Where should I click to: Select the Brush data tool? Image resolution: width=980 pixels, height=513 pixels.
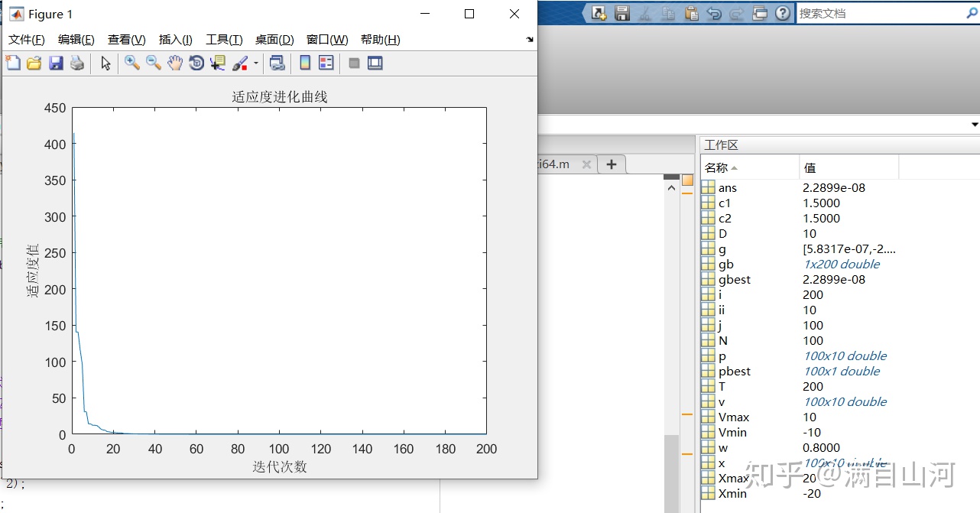pyautogui.click(x=239, y=63)
